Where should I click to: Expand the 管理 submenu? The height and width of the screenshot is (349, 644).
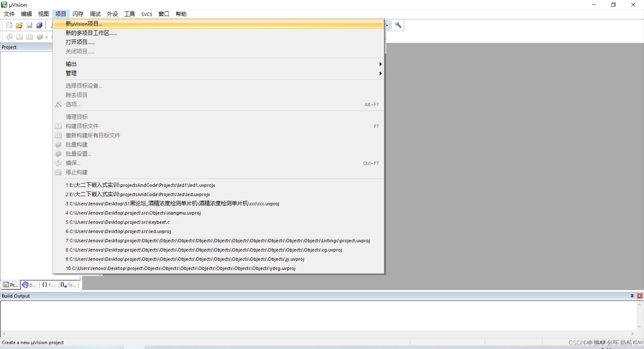point(218,73)
